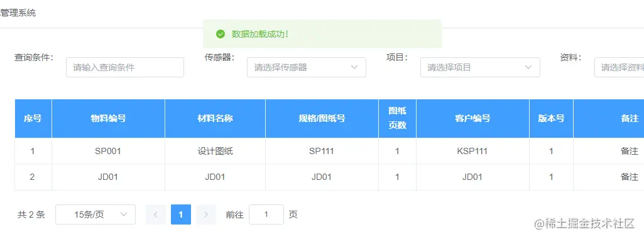Click JD01 in the 规格/图纸号 column
644x239 pixels.
pos(322,177)
